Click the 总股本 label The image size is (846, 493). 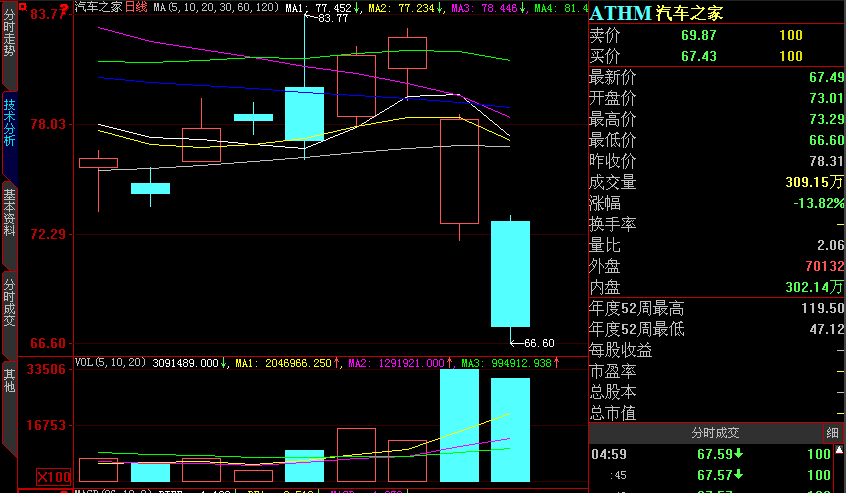click(612, 392)
